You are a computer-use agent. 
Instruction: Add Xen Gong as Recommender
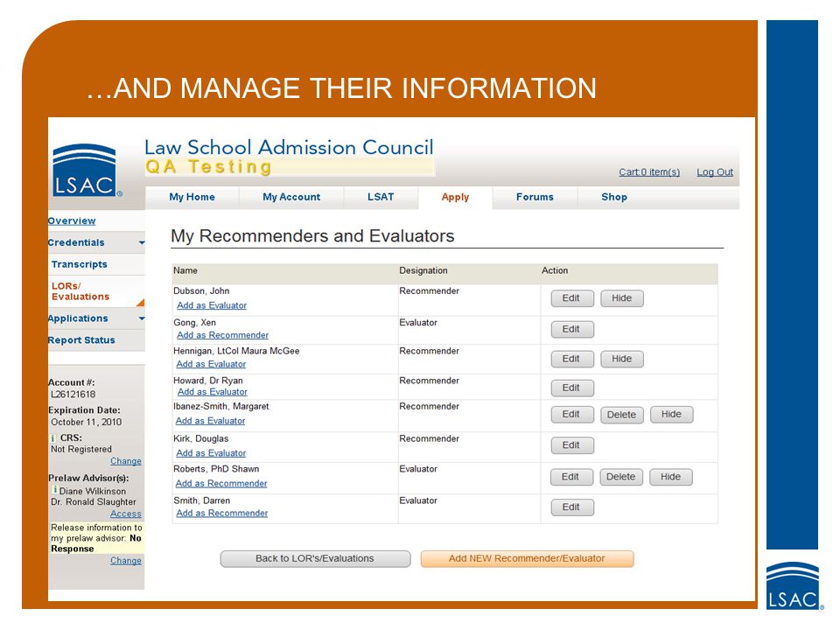point(222,335)
